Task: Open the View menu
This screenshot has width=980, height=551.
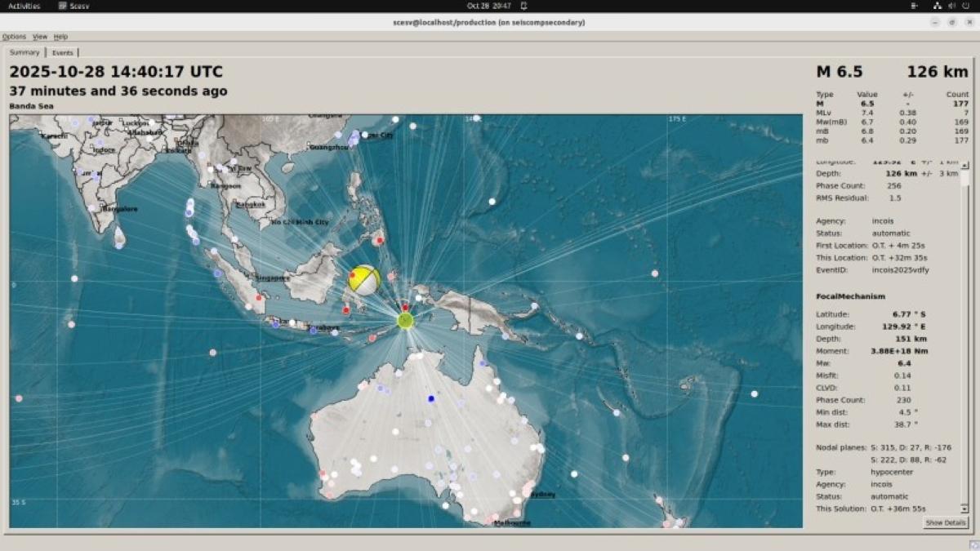Action: (39, 37)
